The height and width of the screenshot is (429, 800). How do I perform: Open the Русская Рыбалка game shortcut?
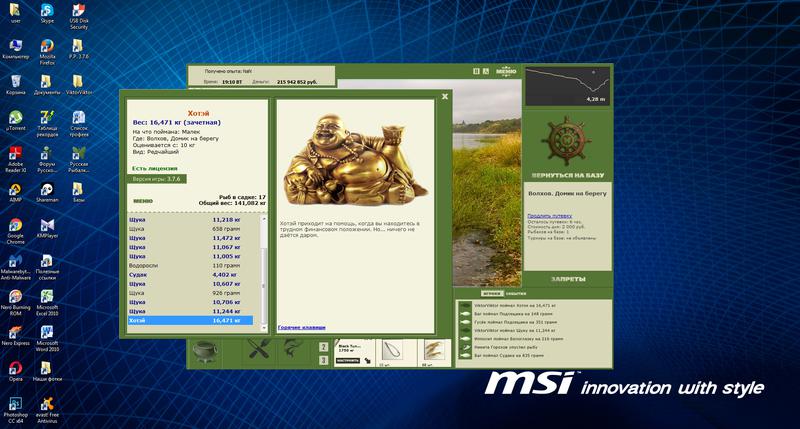point(79,159)
